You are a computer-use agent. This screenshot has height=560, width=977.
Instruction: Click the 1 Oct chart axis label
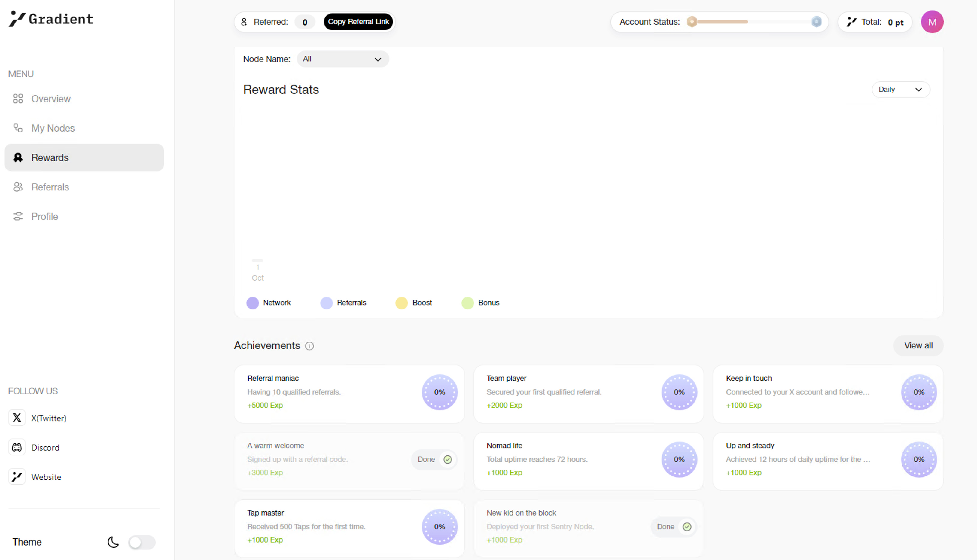click(257, 273)
